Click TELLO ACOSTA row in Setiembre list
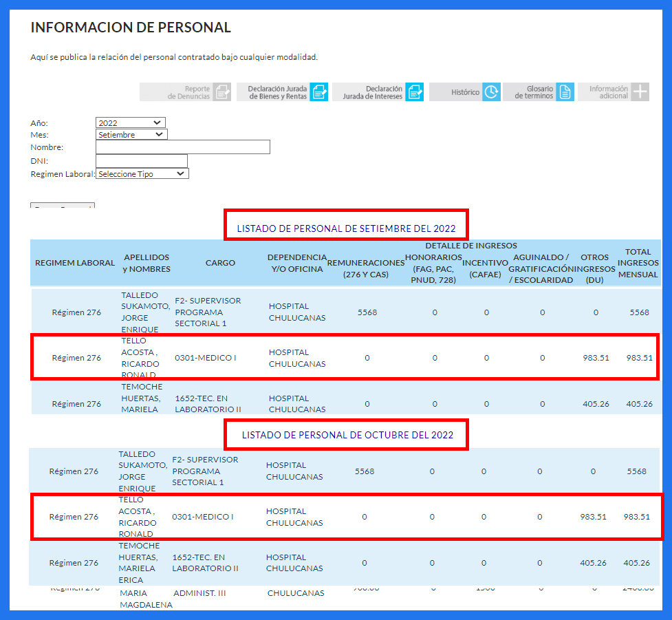672x620 pixels. [x=140, y=358]
